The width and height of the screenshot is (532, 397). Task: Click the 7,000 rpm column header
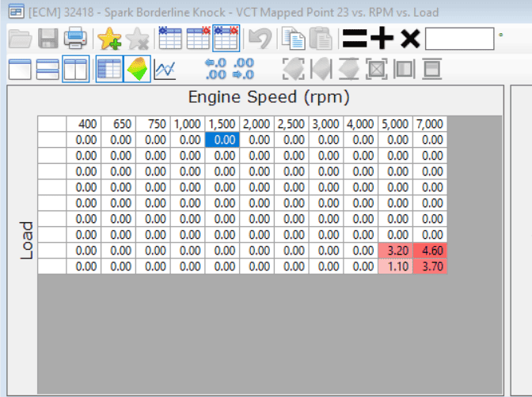click(x=430, y=124)
